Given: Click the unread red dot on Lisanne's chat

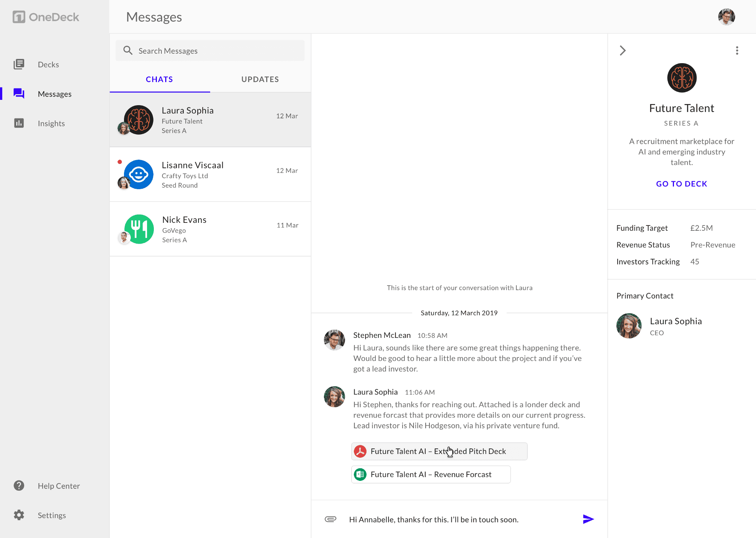Looking at the screenshot, I should click(x=120, y=162).
